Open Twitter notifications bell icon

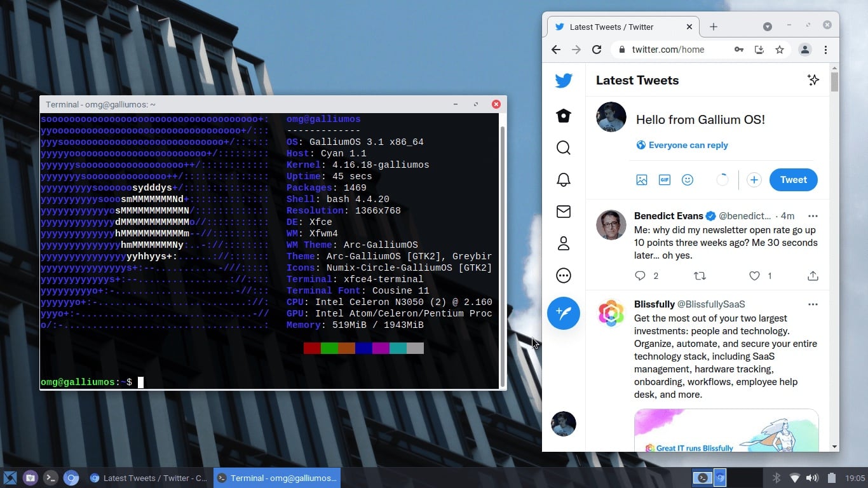coord(563,180)
